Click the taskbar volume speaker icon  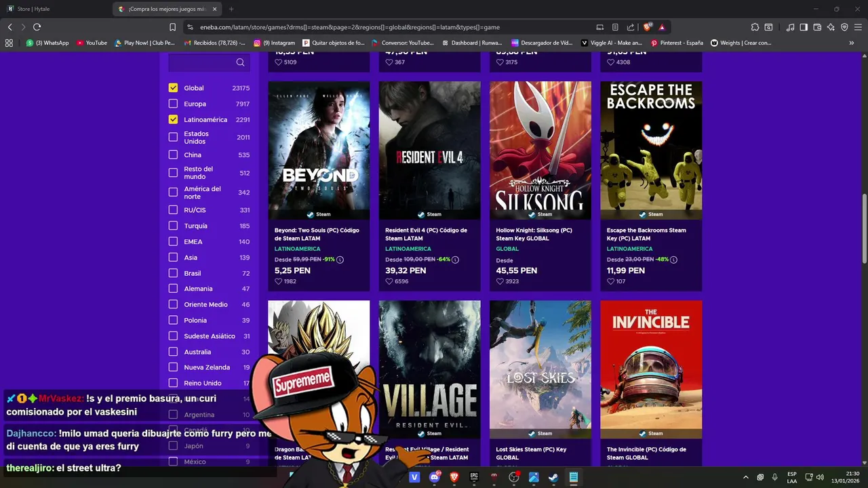(x=820, y=477)
